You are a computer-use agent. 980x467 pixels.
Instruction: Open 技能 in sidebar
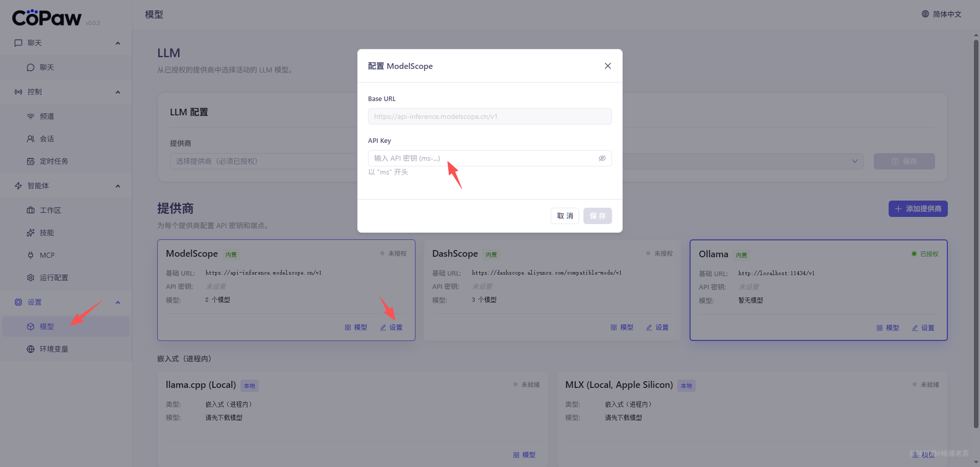tap(66, 233)
